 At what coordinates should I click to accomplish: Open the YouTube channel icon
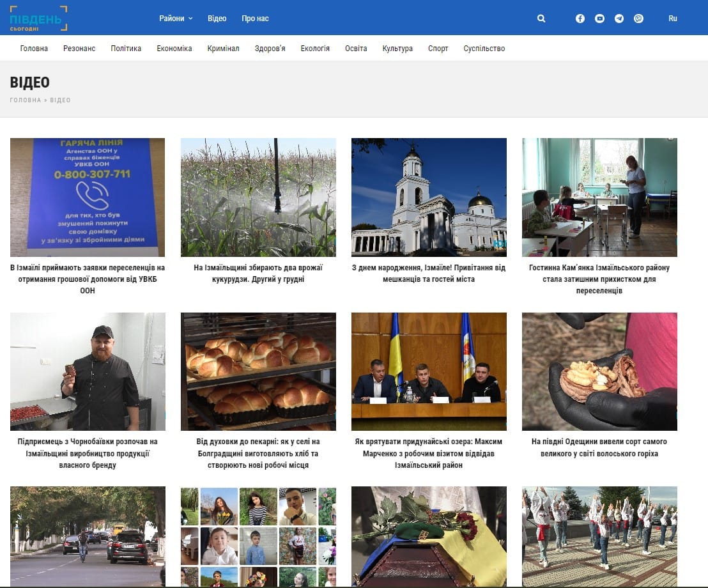599,19
